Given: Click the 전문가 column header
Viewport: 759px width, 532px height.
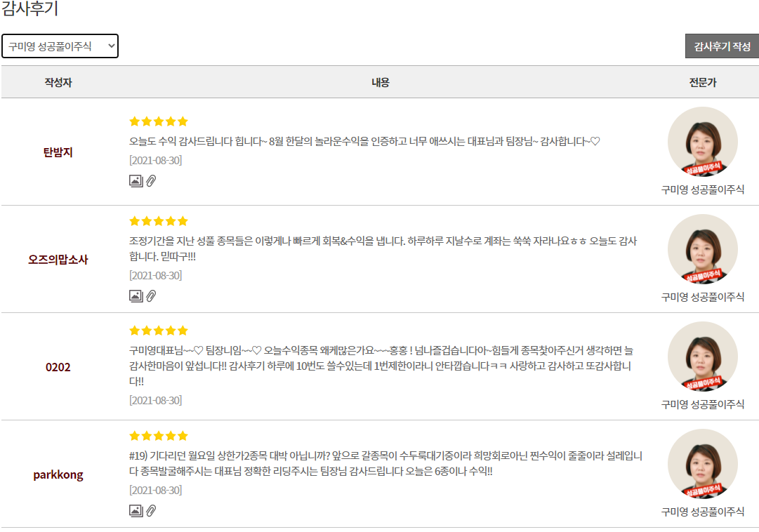Looking at the screenshot, I should tap(703, 82).
